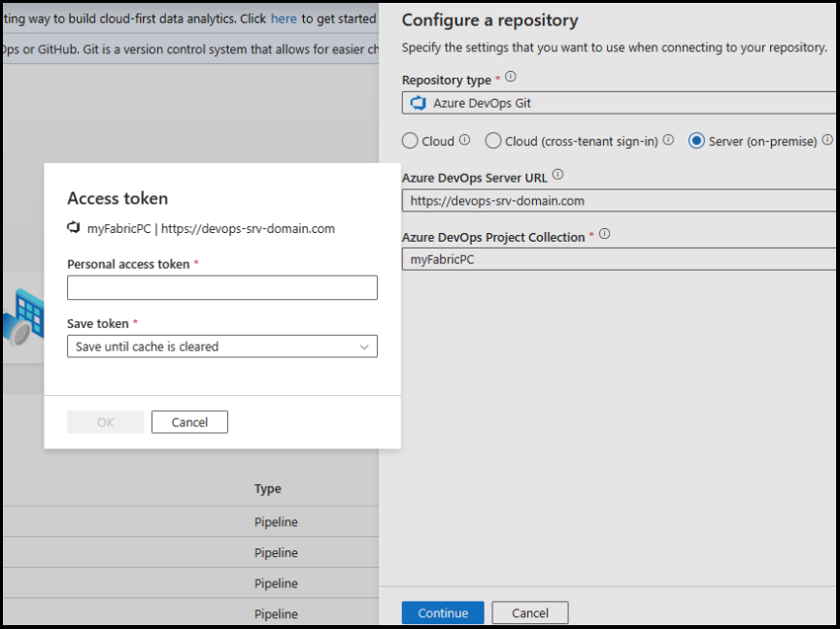Select the Cloud radio button
Image resolution: width=840 pixels, height=629 pixels.
point(408,141)
